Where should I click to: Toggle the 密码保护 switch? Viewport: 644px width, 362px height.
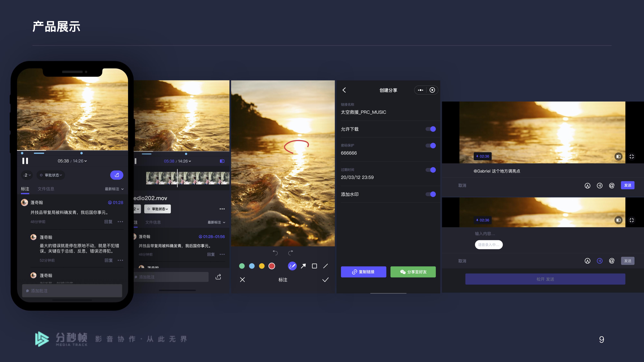(x=431, y=146)
